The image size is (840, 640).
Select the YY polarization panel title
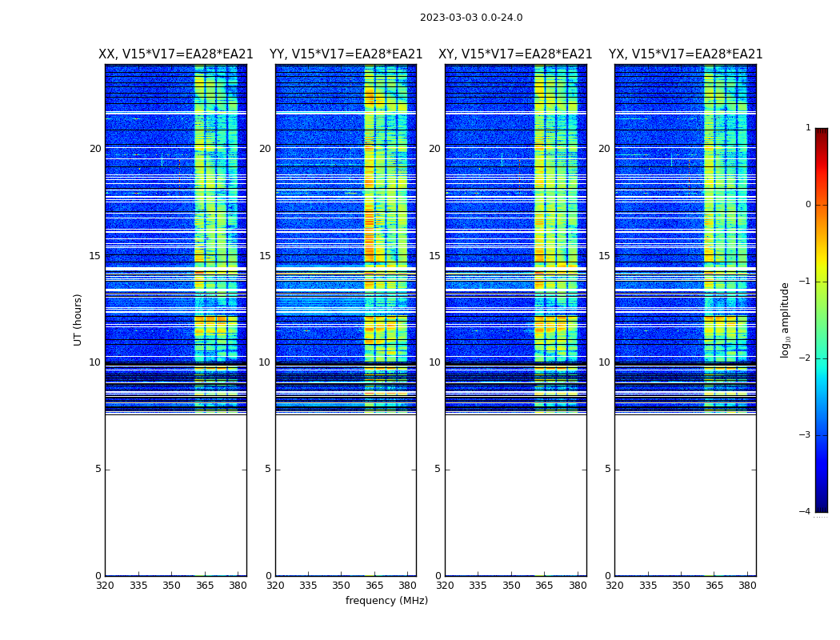coord(346,54)
